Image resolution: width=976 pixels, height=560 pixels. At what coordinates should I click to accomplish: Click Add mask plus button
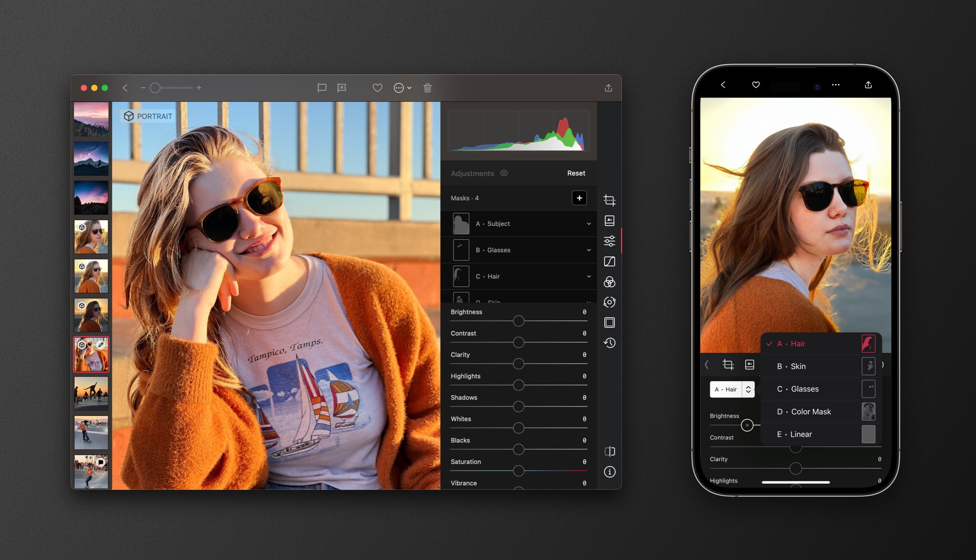coord(579,198)
